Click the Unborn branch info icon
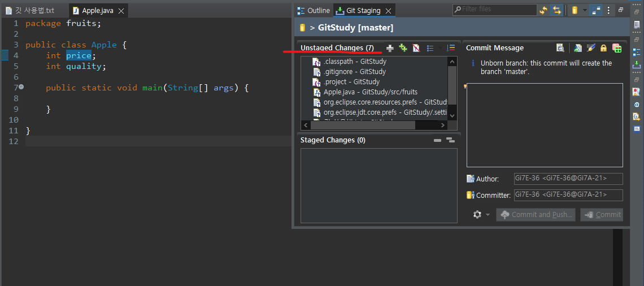 click(473, 63)
